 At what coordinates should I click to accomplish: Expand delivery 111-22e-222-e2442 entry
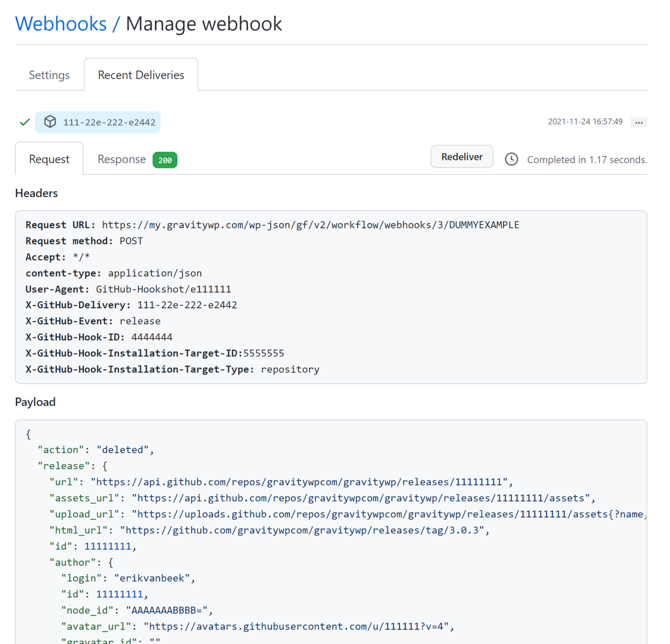(x=109, y=123)
